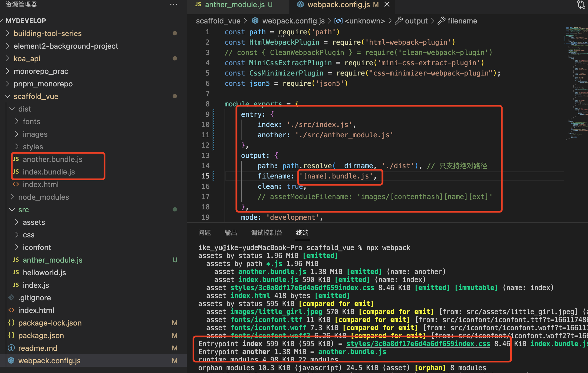The height and width of the screenshot is (373, 588).
Task: Open the webpack.config.js file in the explorer
Action: coord(49,361)
